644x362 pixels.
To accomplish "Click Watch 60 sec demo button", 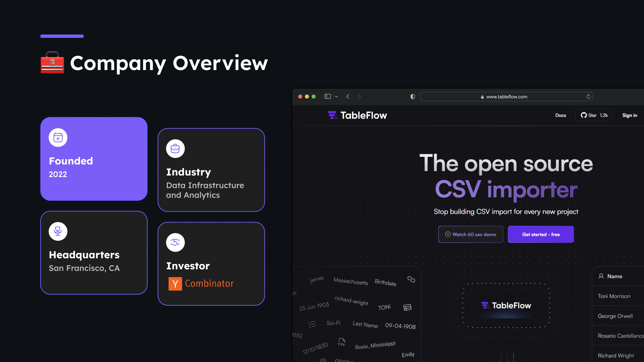I will [470, 234].
